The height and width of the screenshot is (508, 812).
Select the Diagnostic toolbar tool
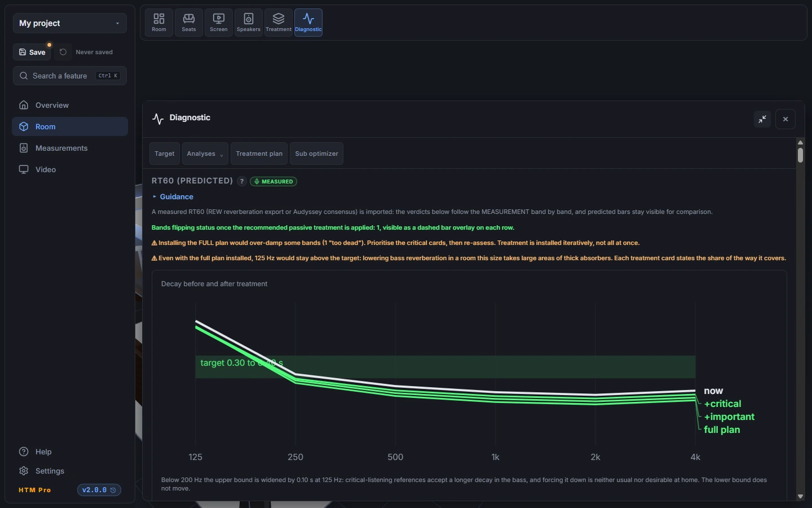click(x=308, y=23)
